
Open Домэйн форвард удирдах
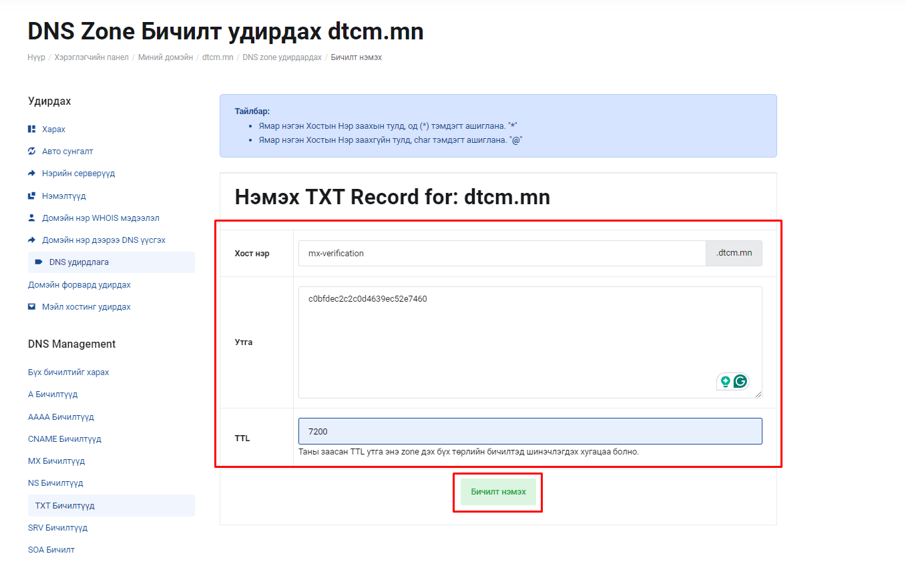pyautogui.click(x=79, y=285)
